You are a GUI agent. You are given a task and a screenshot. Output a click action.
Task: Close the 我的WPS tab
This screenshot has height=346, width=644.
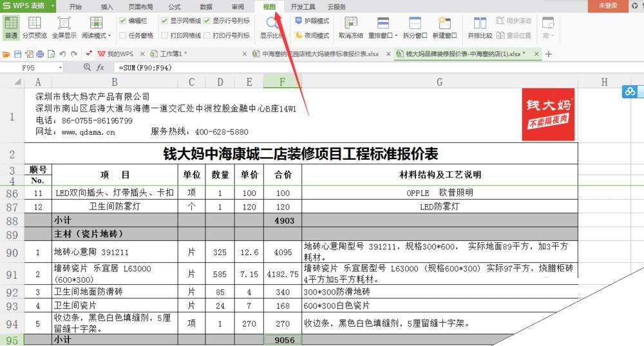142,54
